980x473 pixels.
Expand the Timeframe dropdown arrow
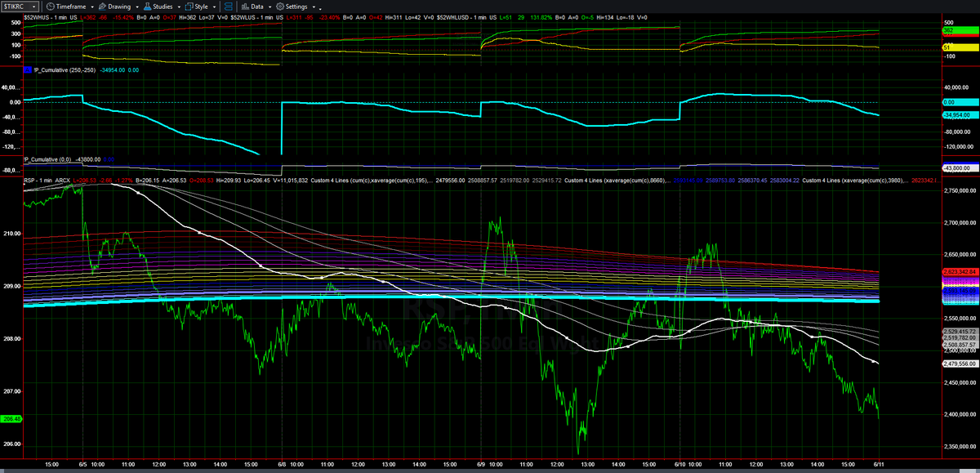pyautogui.click(x=94, y=7)
